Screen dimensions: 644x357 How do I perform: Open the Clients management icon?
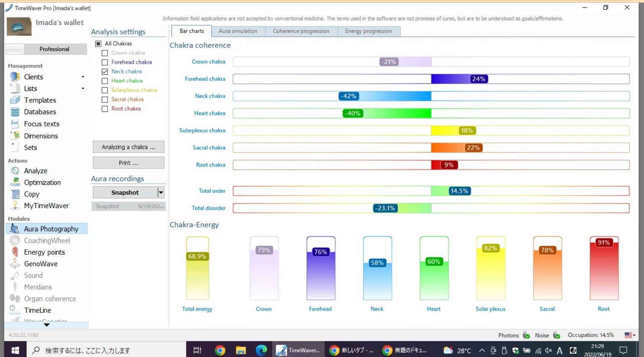click(x=15, y=77)
